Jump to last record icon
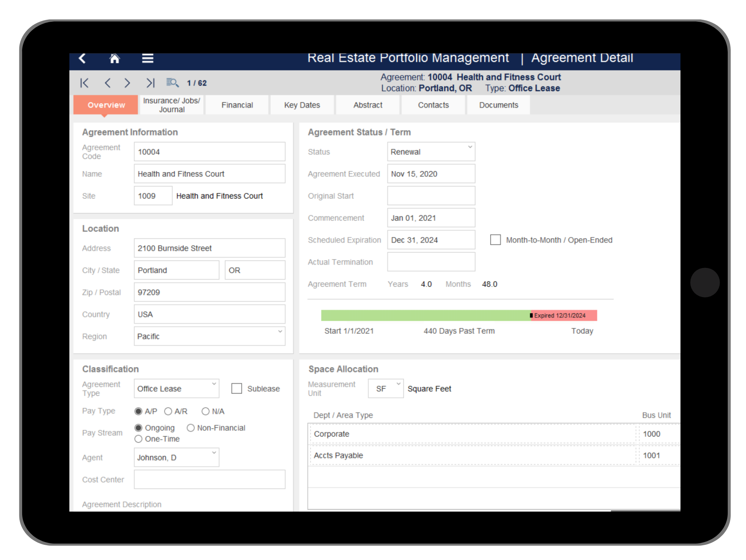This screenshot has height=560, width=746. (x=150, y=83)
